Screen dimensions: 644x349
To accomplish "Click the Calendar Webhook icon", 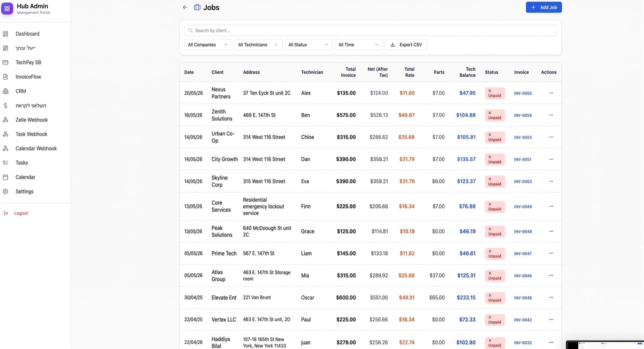I will pyautogui.click(x=5, y=149).
